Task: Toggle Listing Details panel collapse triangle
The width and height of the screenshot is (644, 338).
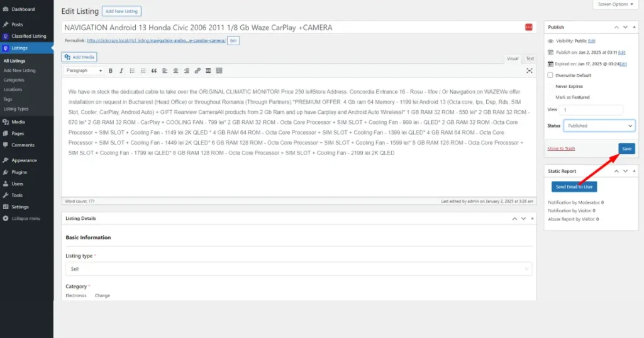Action: point(532,219)
